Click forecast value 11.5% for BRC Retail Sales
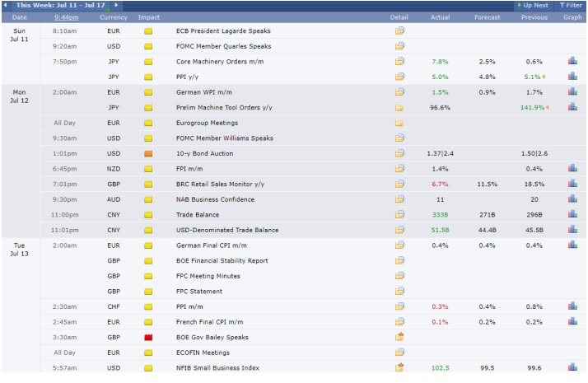Image resolution: width=588 pixels, height=383 pixels. pos(488,184)
